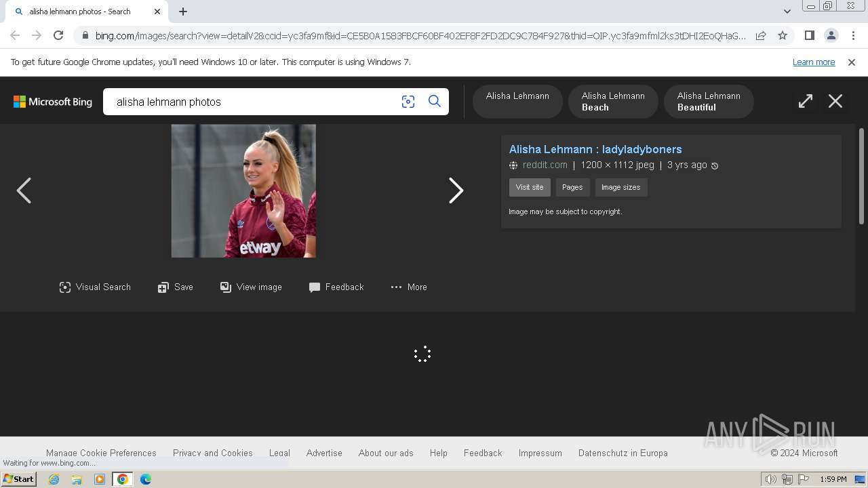Click in the Bing search input field
This screenshot has height=488, width=868.
point(254,102)
